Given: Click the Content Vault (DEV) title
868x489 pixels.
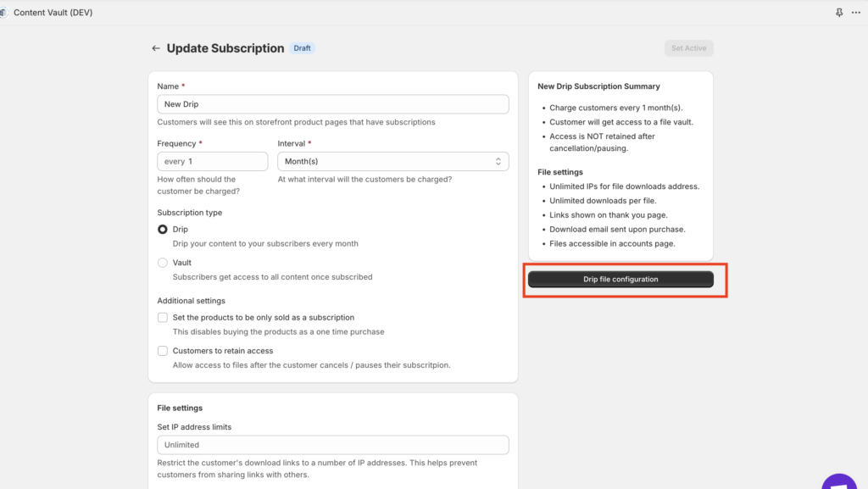Looking at the screenshot, I should [53, 12].
